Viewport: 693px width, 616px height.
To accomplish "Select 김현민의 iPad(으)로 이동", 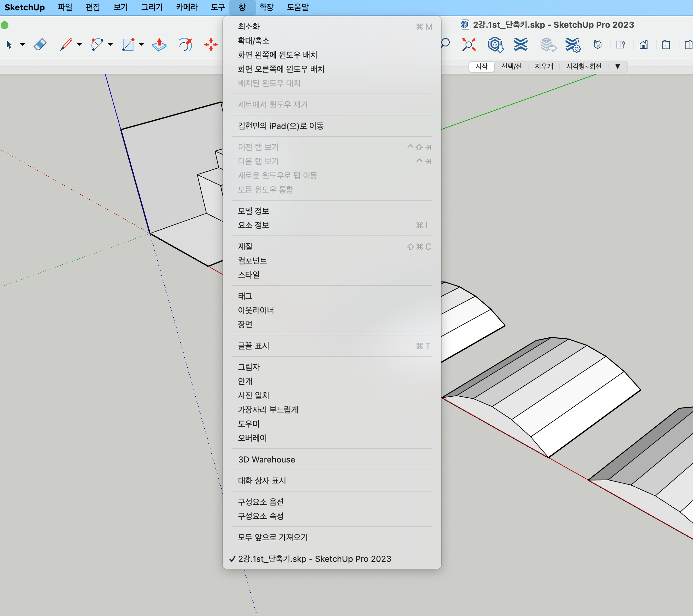I will [x=332, y=126].
